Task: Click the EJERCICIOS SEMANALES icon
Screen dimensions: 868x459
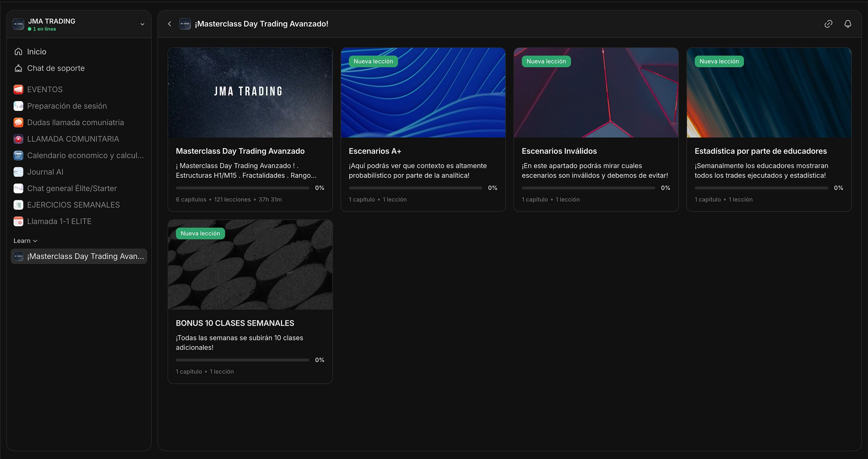Action: [x=18, y=205]
